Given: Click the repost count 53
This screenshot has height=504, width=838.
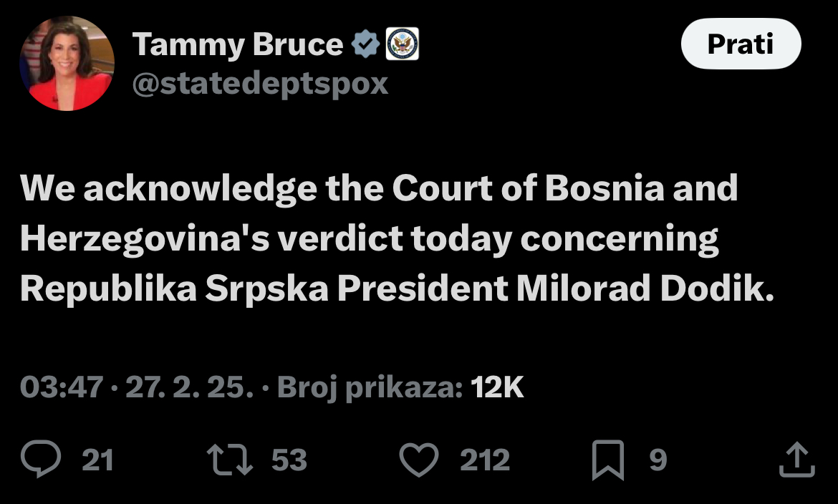Looking at the screenshot, I should (x=289, y=460).
